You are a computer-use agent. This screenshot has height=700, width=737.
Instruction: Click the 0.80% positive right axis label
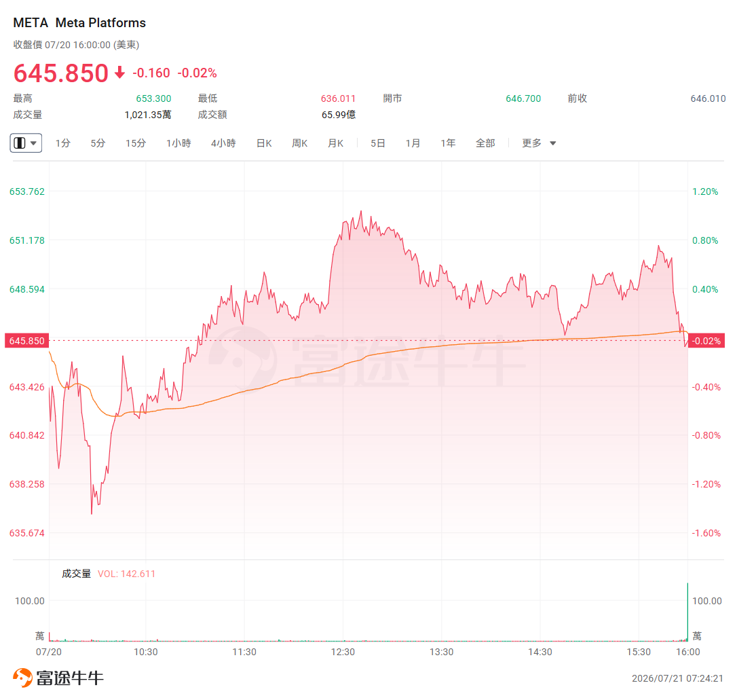pos(705,240)
